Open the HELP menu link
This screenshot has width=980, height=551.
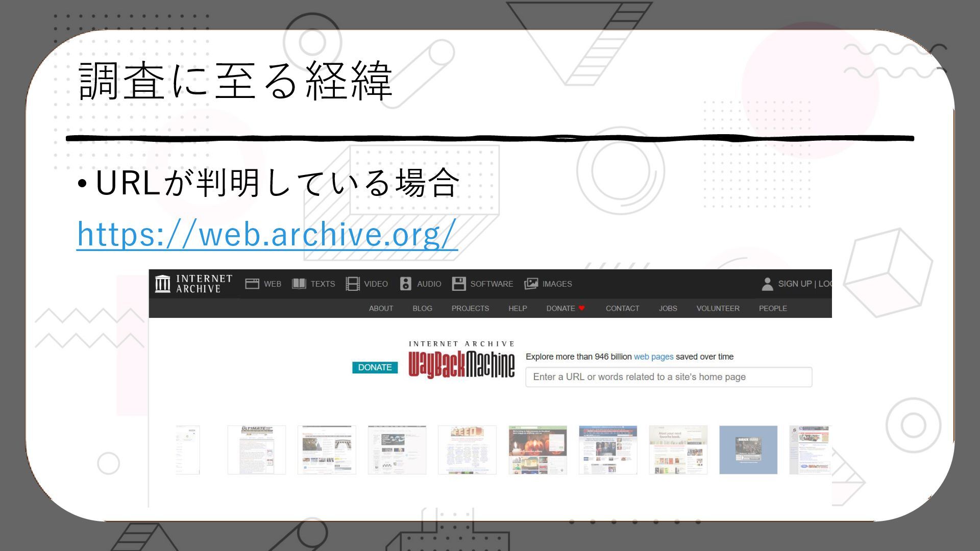click(x=518, y=308)
